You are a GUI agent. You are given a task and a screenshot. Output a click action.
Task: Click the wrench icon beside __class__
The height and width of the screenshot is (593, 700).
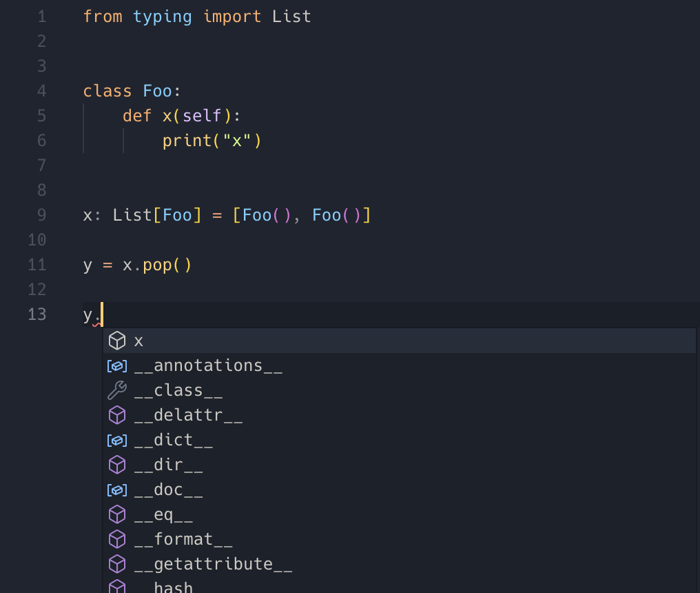117,390
